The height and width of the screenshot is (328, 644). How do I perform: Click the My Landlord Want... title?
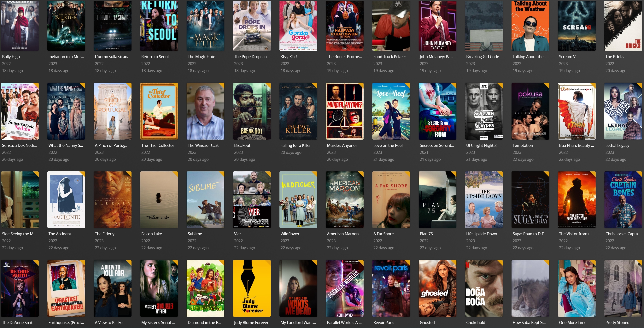[298, 323]
